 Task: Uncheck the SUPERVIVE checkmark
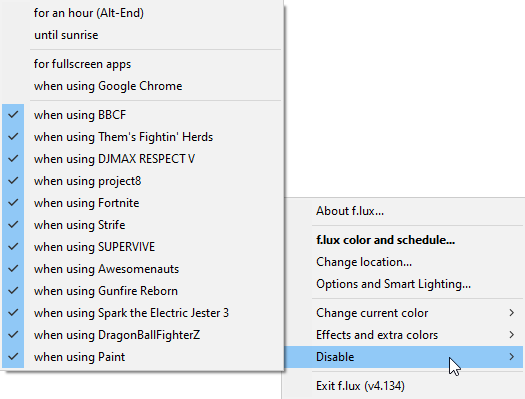coord(13,247)
